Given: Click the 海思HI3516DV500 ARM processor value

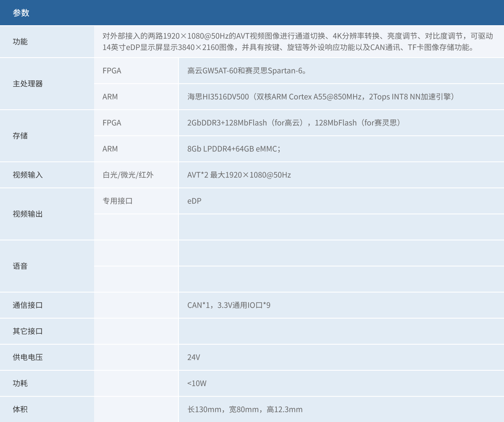Looking at the screenshot, I should pyautogui.click(x=321, y=97).
